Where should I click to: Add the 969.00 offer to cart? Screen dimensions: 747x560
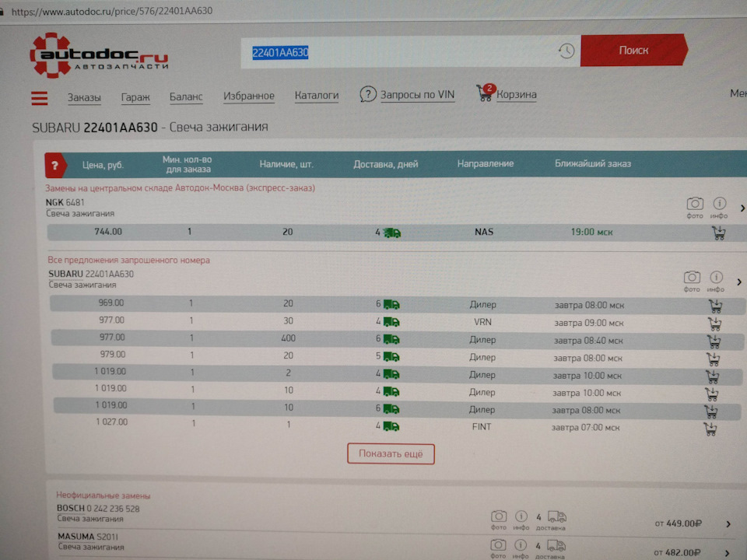coord(715,306)
